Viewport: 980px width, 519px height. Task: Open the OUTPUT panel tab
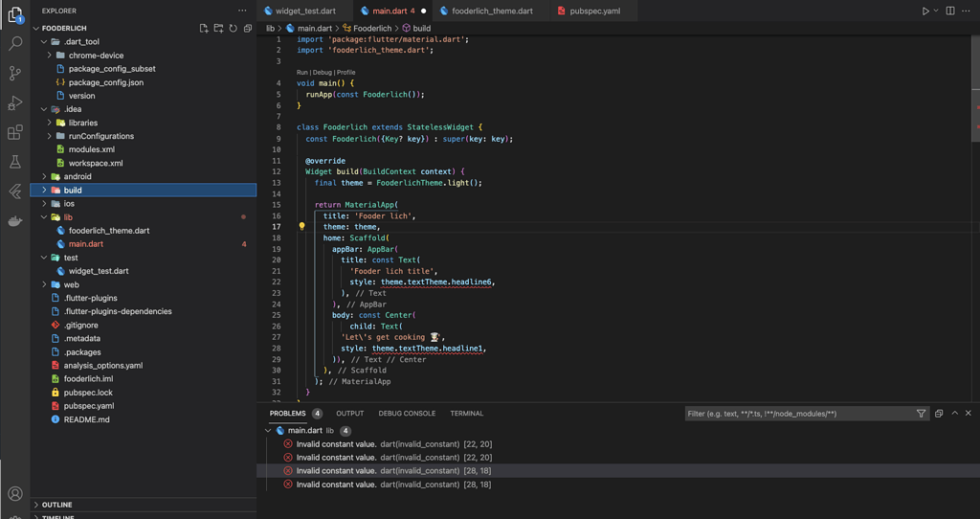(350, 414)
